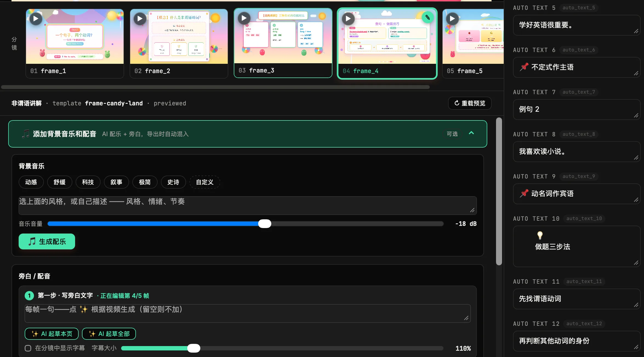
Task: Play the frame_5 preview
Action: (x=452, y=19)
